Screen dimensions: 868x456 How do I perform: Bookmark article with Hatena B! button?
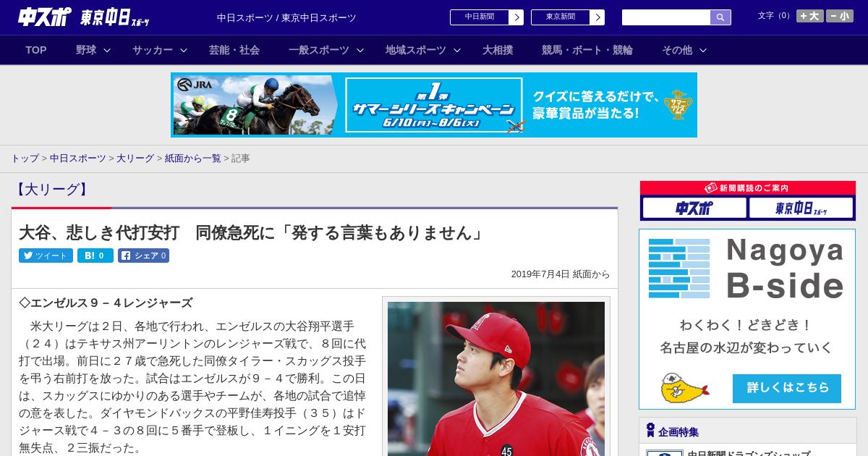click(95, 256)
